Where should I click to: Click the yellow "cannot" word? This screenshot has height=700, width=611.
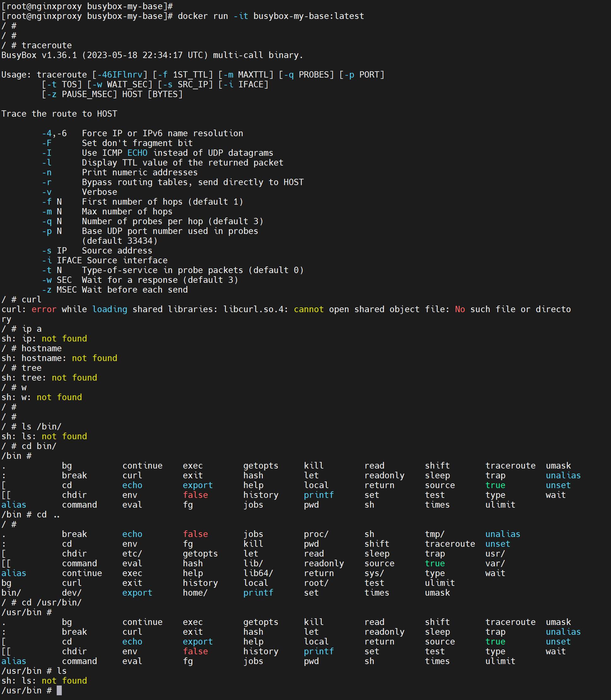pyautogui.click(x=308, y=309)
